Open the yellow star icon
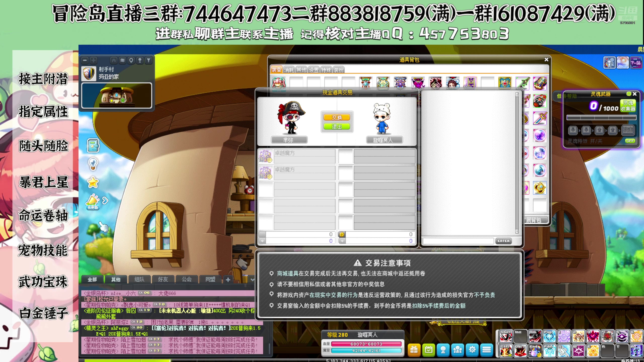Screen dimensions: 644x362 click(93, 182)
